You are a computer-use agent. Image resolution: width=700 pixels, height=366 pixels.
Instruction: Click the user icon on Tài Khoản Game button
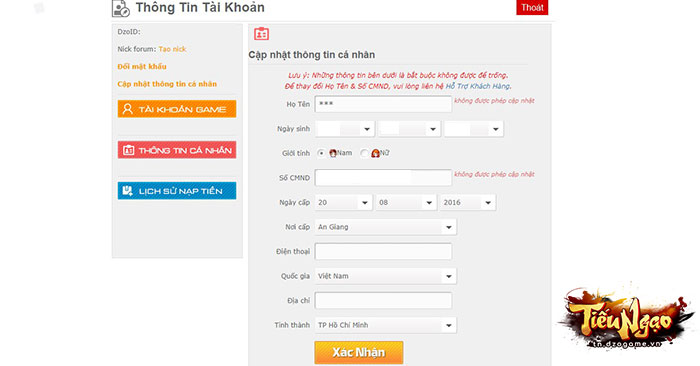tap(128, 109)
